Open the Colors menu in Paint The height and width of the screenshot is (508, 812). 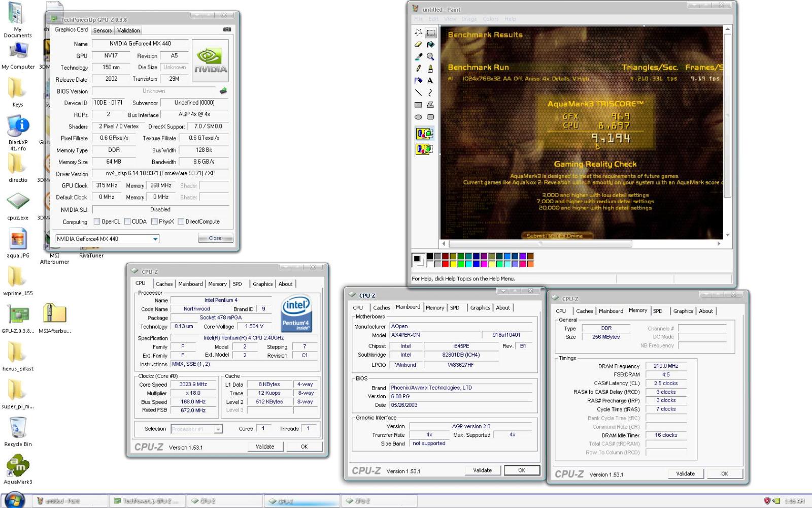click(490, 19)
